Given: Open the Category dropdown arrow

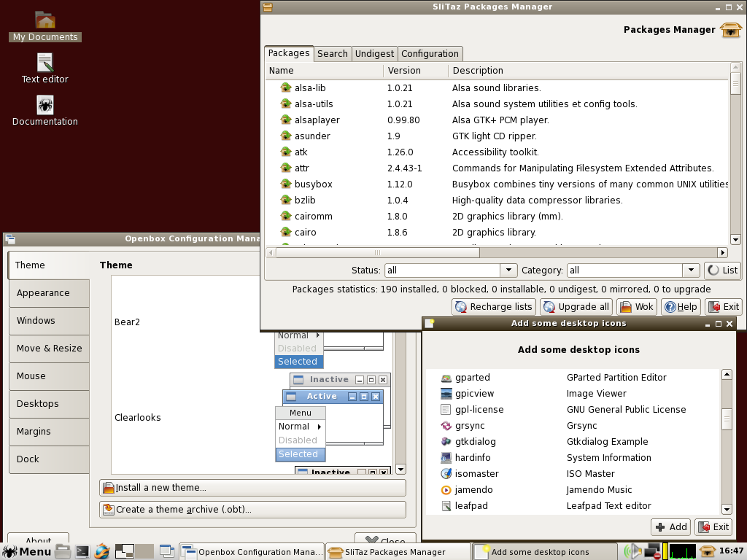Looking at the screenshot, I should coord(691,270).
